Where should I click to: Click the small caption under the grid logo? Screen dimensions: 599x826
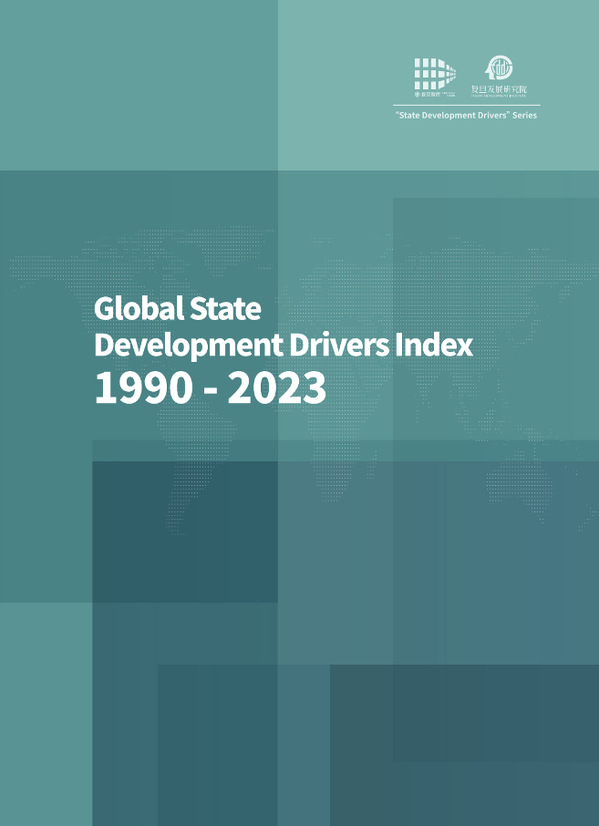click(435, 94)
